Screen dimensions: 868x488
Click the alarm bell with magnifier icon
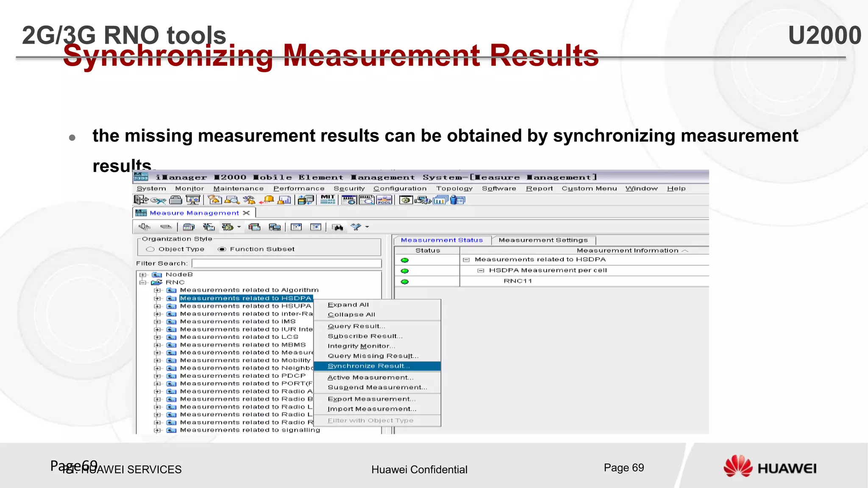[232, 200]
